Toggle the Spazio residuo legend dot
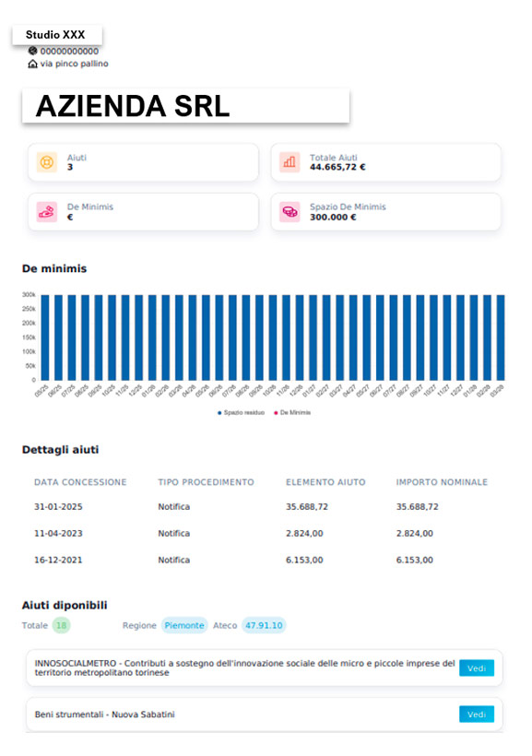Viewport: 532px width, 756px height. point(219,413)
